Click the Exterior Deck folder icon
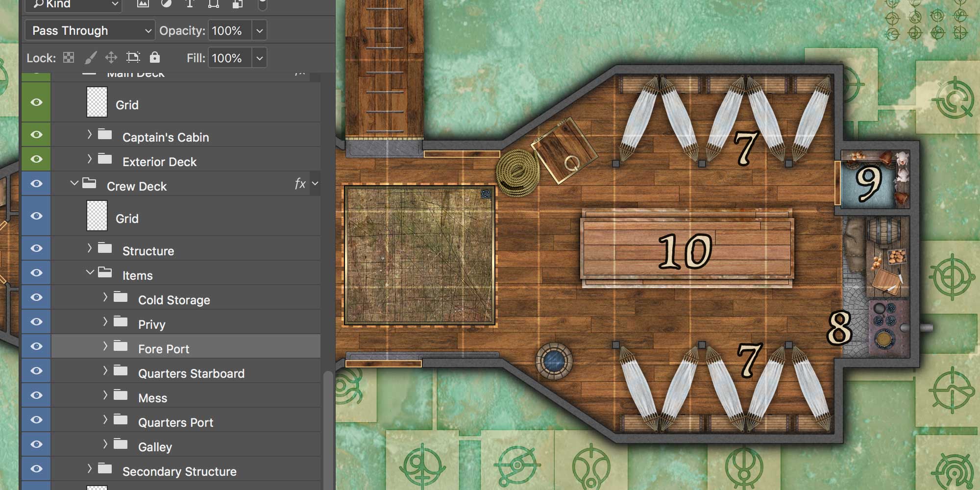 pos(105,159)
